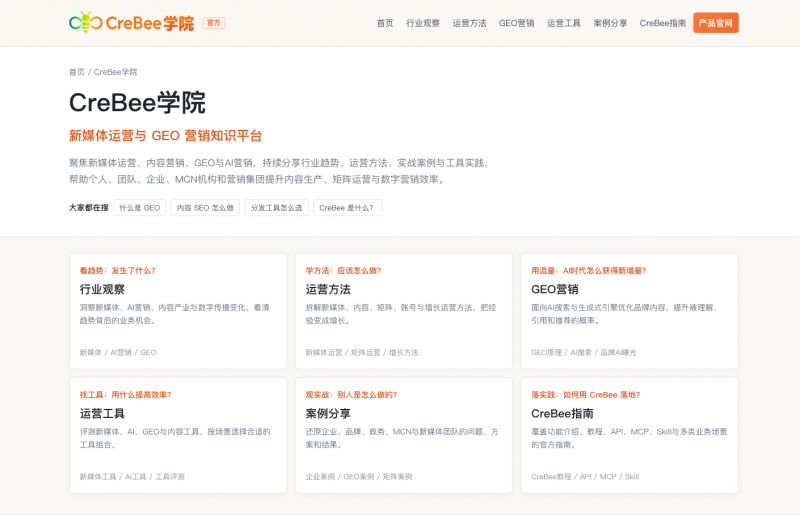Image resolution: width=800 pixels, height=515 pixels.
Task: Select the 分发工具怎么选 search tag
Action: coord(277,208)
